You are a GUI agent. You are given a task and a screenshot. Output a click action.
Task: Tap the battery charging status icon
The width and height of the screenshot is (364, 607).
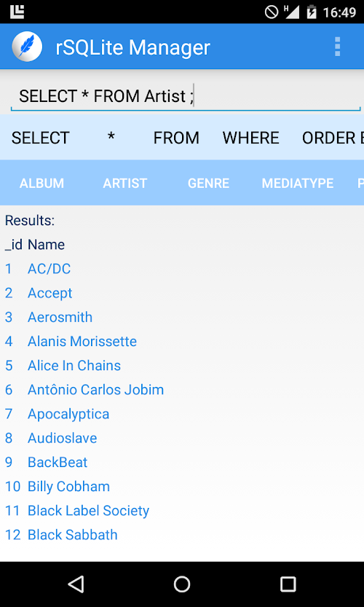[x=312, y=12]
